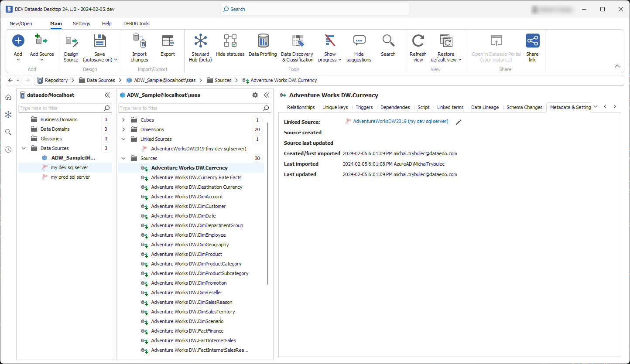Open the tabs overflow dropdown arrow
The height and width of the screenshot is (364, 630).
click(x=596, y=106)
